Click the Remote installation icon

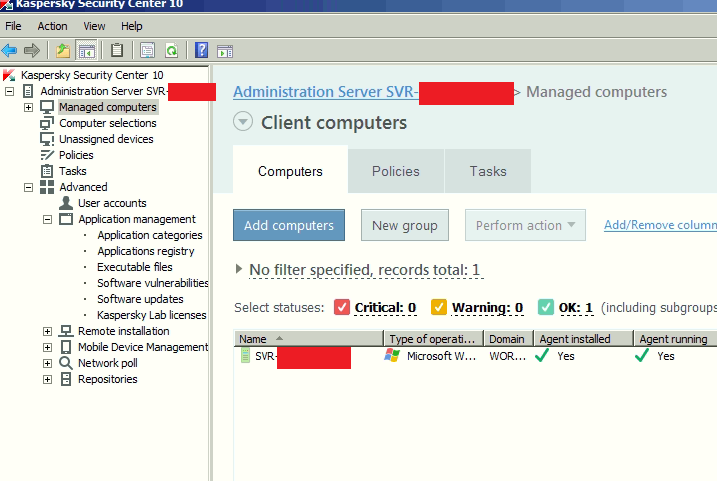click(66, 331)
